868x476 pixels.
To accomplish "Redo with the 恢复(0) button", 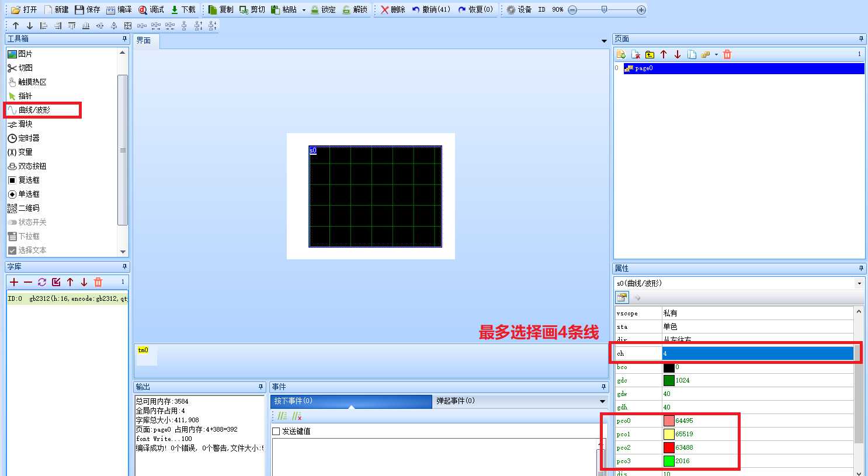I will coord(475,10).
